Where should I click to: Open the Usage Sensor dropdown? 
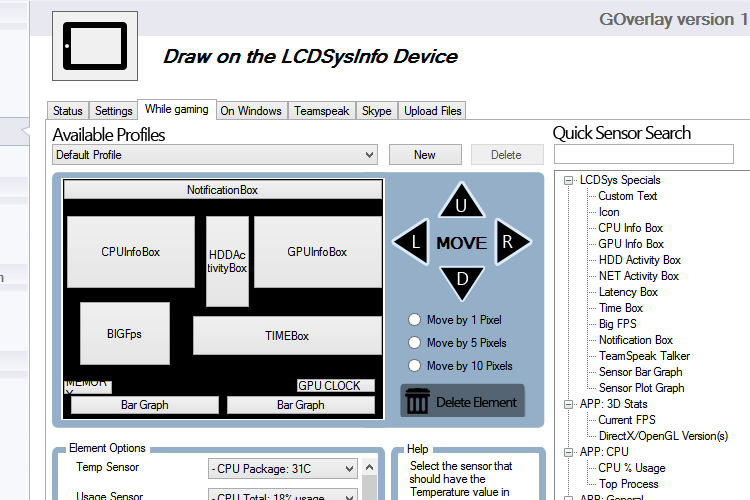283,495
